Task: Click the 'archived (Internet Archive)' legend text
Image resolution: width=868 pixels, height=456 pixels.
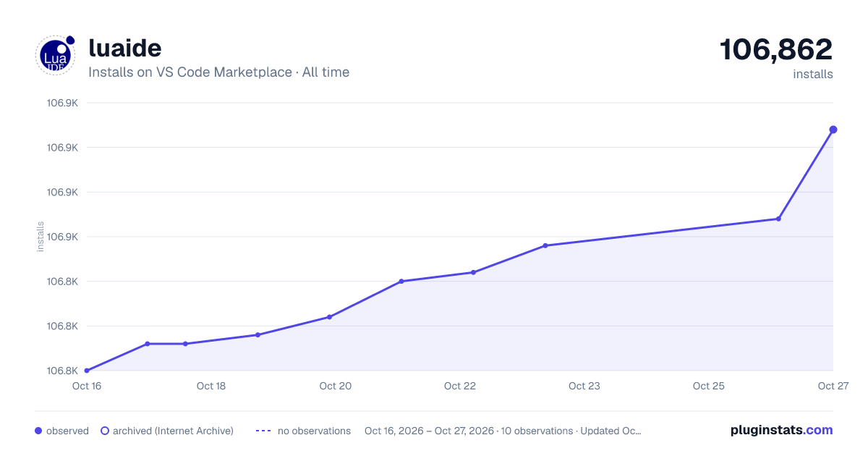Action: tap(173, 431)
